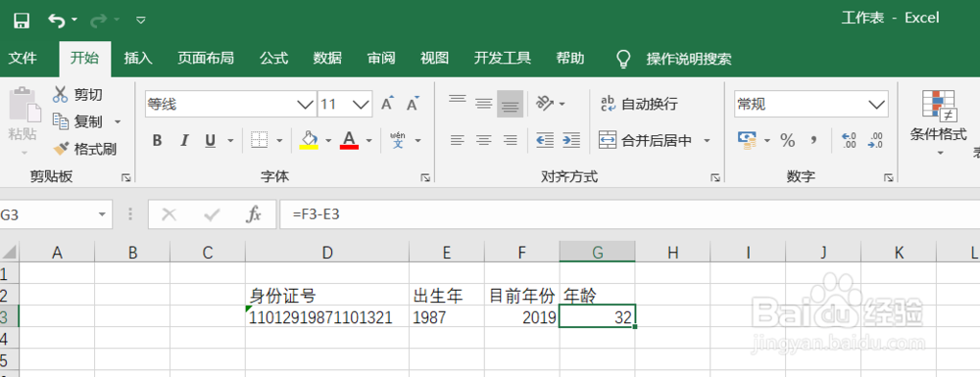This screenshot has width=980, height=377.
Task: Activate the 格式刷 format painter
Action: click(84, 149)
